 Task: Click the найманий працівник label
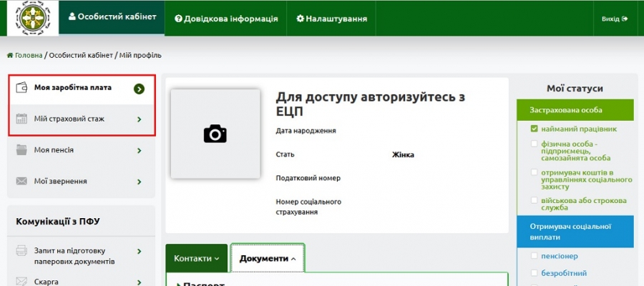click(579, 129)
